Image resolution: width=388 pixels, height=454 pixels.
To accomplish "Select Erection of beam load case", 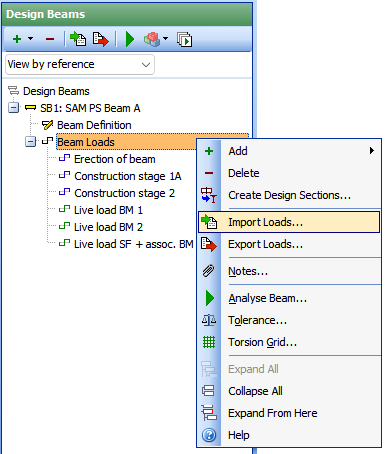I will pyautogui.click(x=115, y=159).
